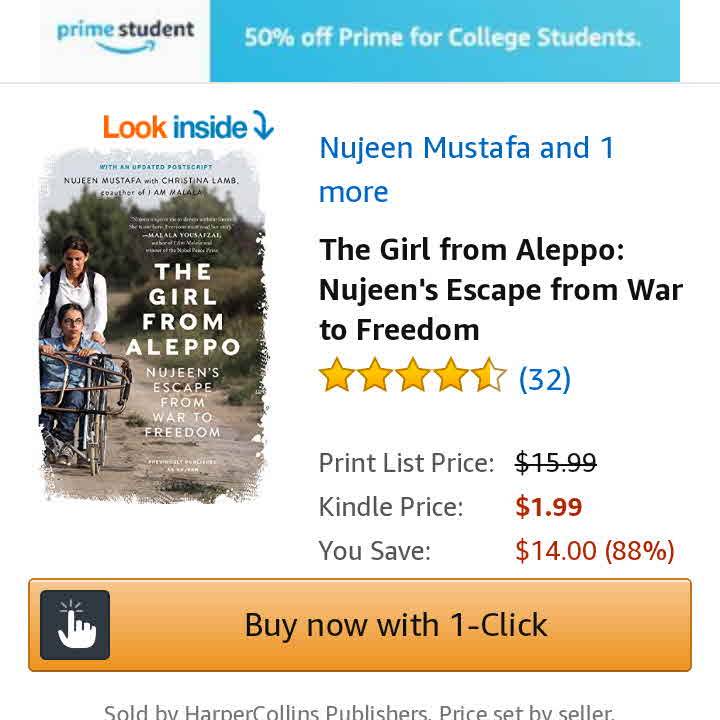Click the $14.00 (88%) savings amount

pos(594,551)
